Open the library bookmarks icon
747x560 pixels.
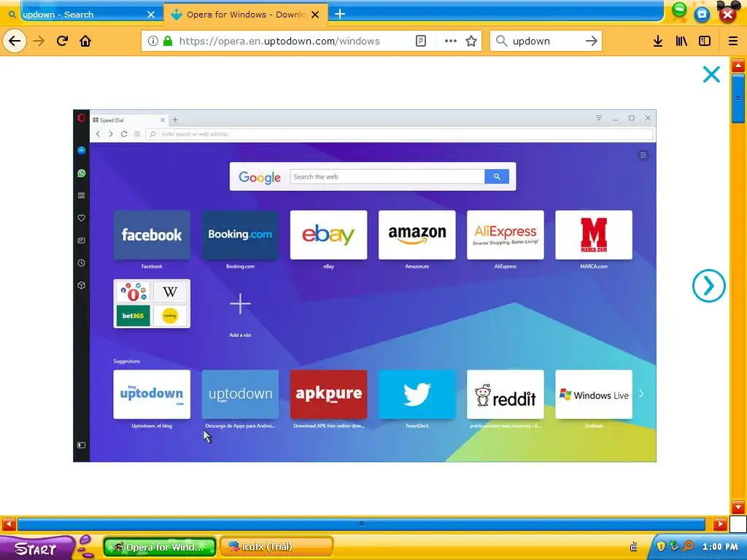point(681,41)
